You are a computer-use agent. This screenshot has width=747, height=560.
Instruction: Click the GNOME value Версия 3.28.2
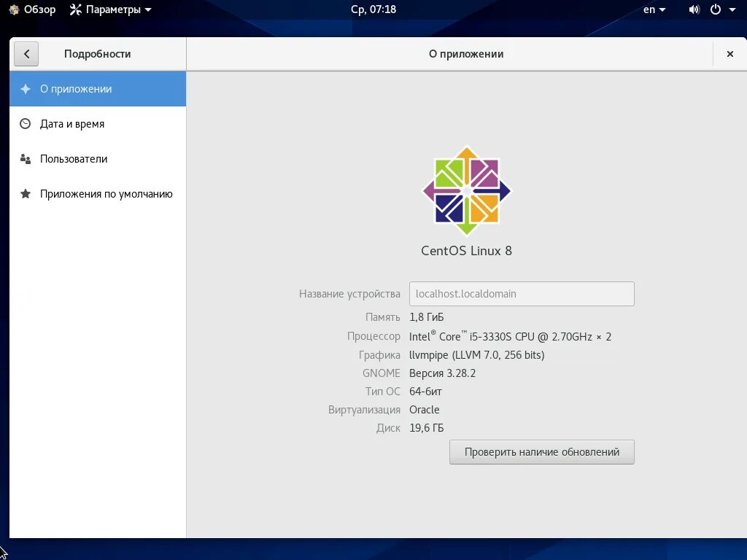point(443,373)
